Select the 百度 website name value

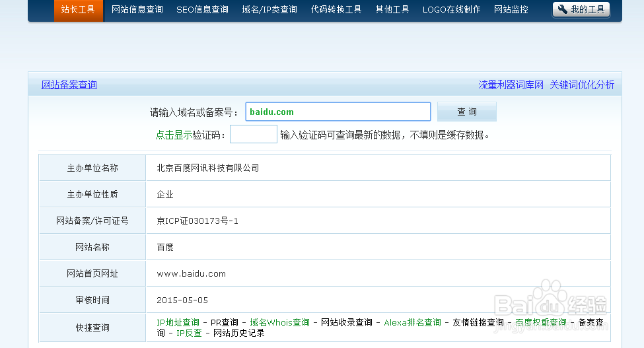pyautogui.click(x=165, y=247)
